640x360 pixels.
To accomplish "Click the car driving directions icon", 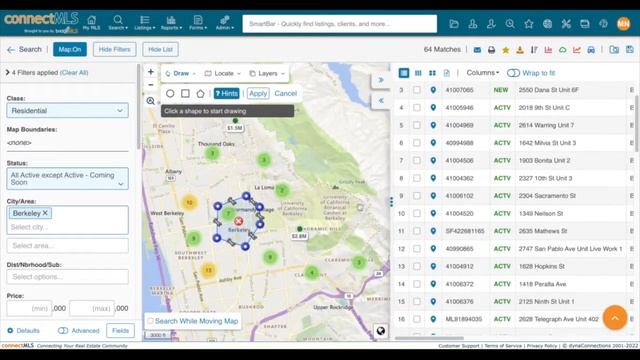I will [x=591, y=50].
